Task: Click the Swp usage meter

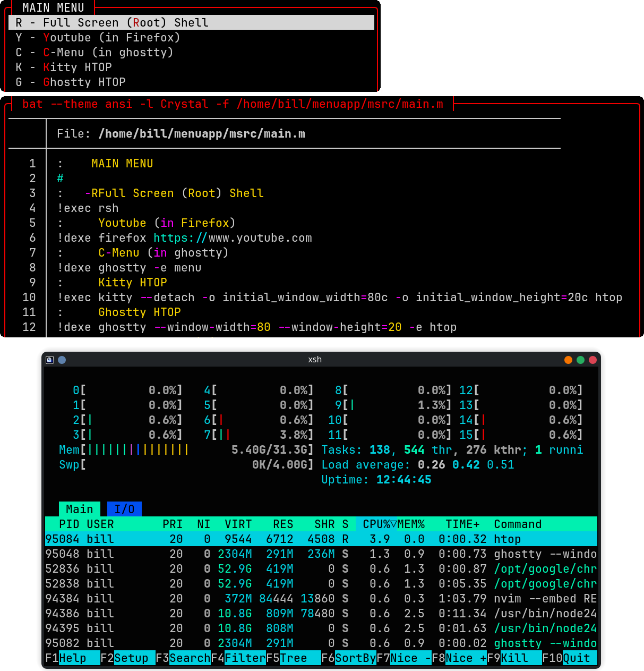Action: click(186, 464)
